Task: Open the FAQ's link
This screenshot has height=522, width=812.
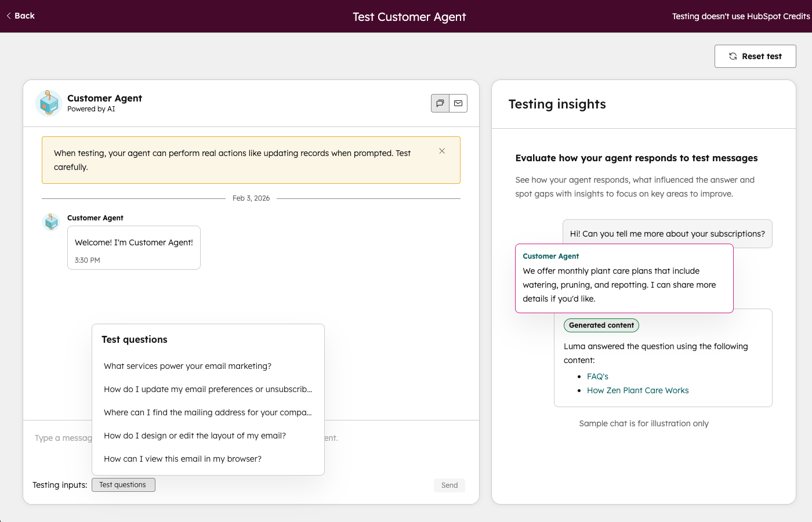Action: click(x=597, y=376)
